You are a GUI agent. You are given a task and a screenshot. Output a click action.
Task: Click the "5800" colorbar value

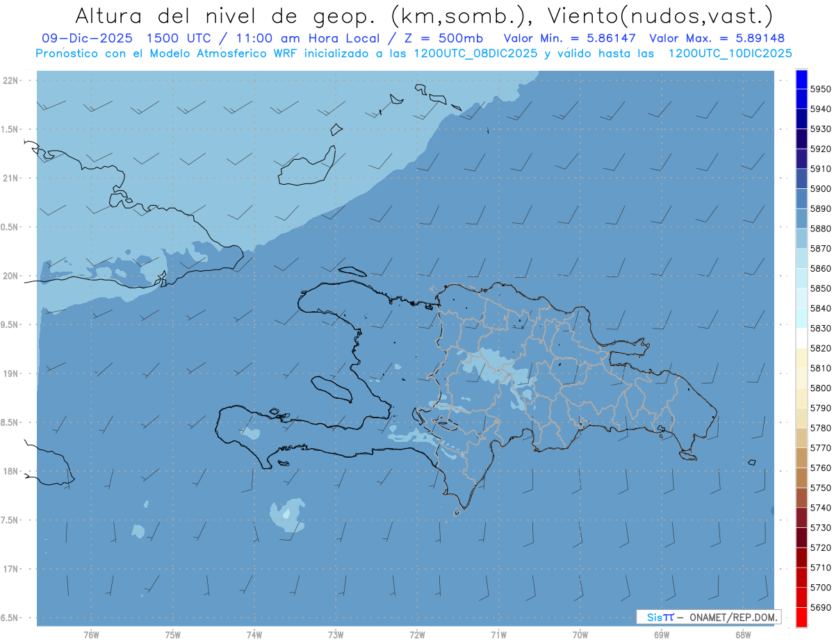click(x=821, y=388)
